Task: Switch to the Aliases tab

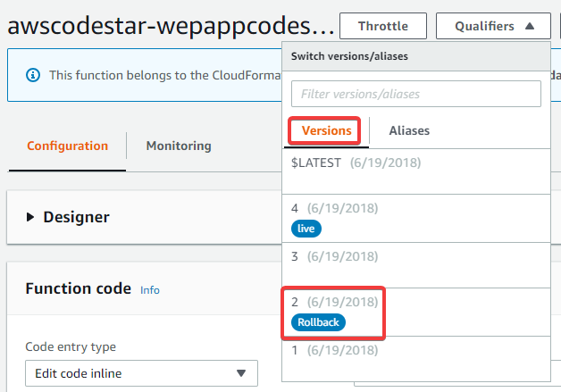Action: point(409,130)
